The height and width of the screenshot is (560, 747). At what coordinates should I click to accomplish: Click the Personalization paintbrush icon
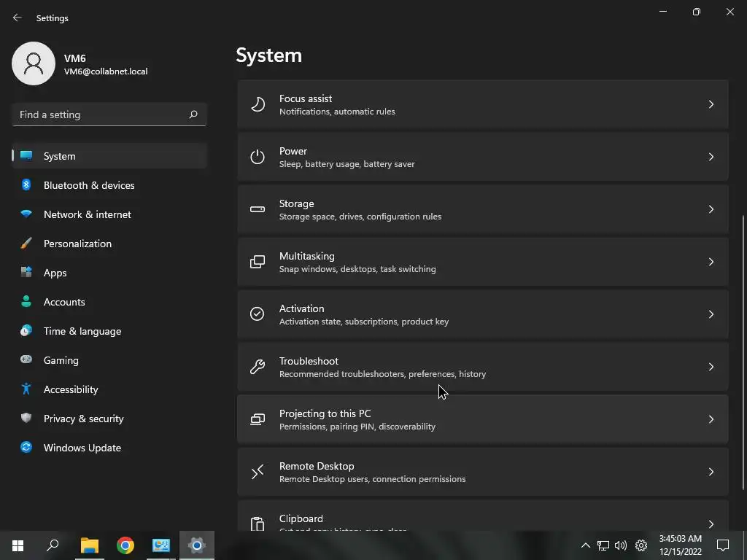coord(26,244)
